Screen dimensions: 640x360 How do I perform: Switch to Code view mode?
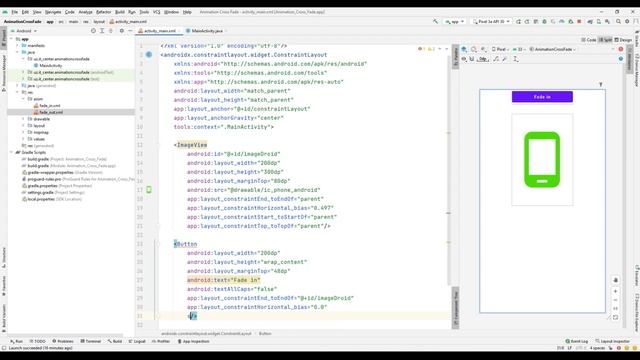point(589,40)
